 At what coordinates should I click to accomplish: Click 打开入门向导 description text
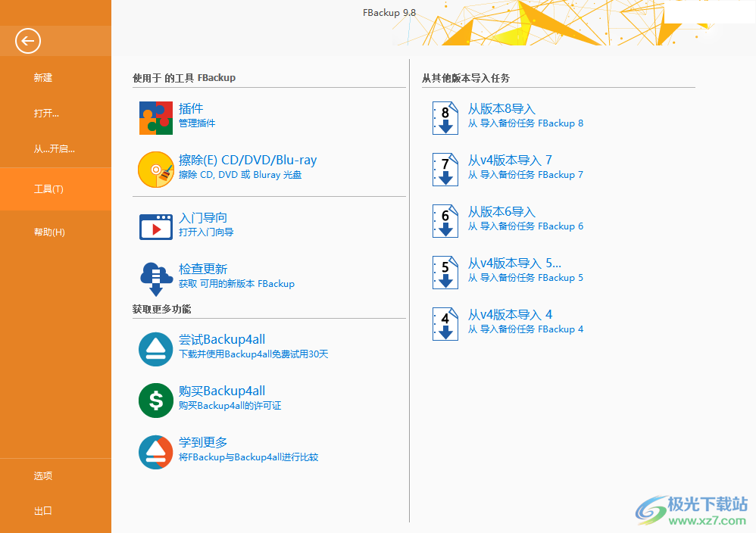point(206,232)
